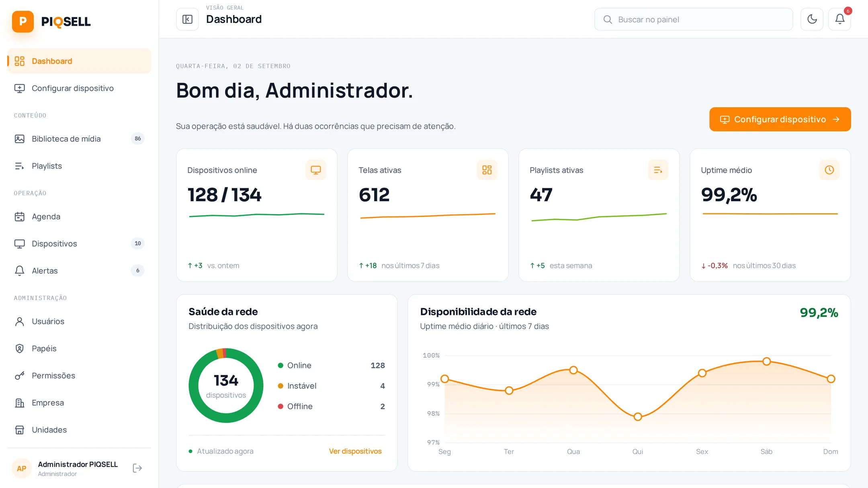868x488 pixels.
Task: Click the list icon on Playlists ativas card
Action: click(x=658, y=170)
